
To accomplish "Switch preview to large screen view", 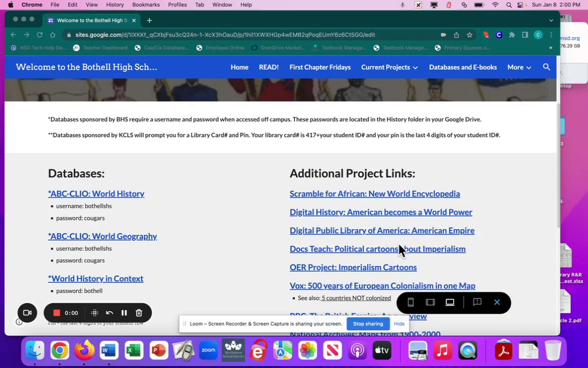I will point(450,302).
